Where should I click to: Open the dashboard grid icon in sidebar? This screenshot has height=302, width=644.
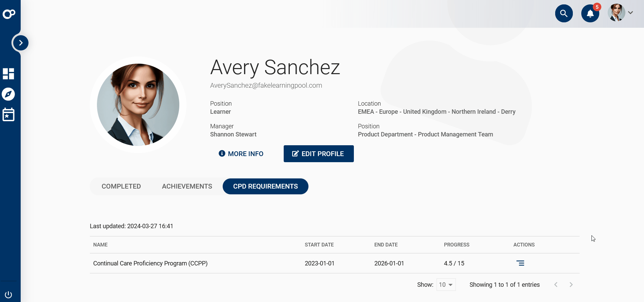coord(8,73)
